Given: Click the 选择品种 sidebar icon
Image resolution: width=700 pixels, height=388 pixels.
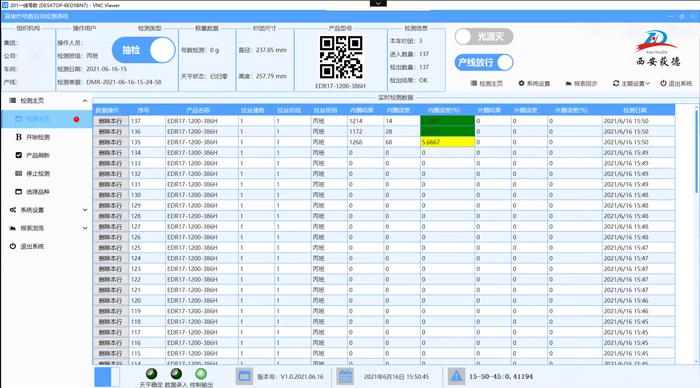Looking at the screenshot, I should tap(18, 192).
